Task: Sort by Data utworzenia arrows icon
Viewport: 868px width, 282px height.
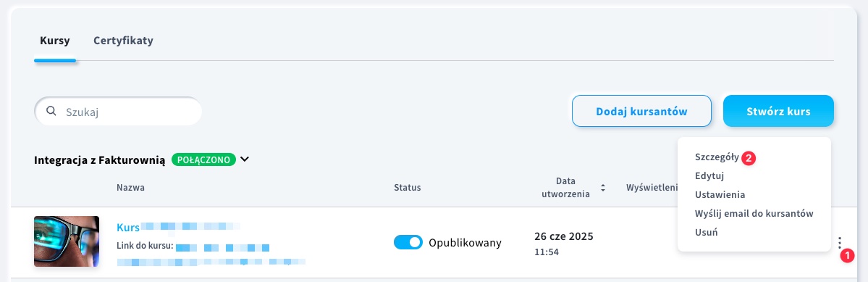Action: 603,188
